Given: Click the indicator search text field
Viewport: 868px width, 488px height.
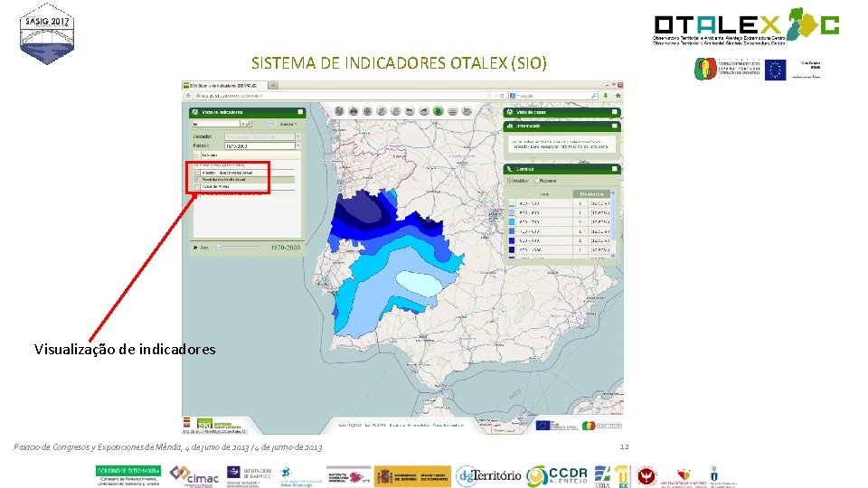Looking at the screenshot, I should (x=215, y=124).
